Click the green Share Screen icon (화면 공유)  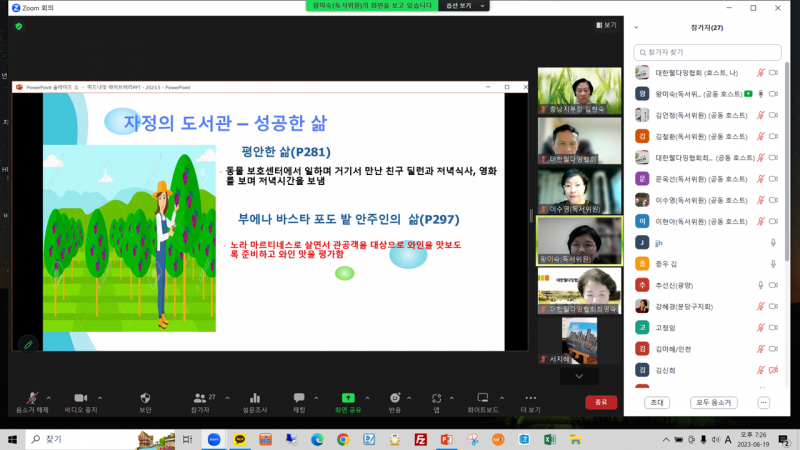pos(348,398)
